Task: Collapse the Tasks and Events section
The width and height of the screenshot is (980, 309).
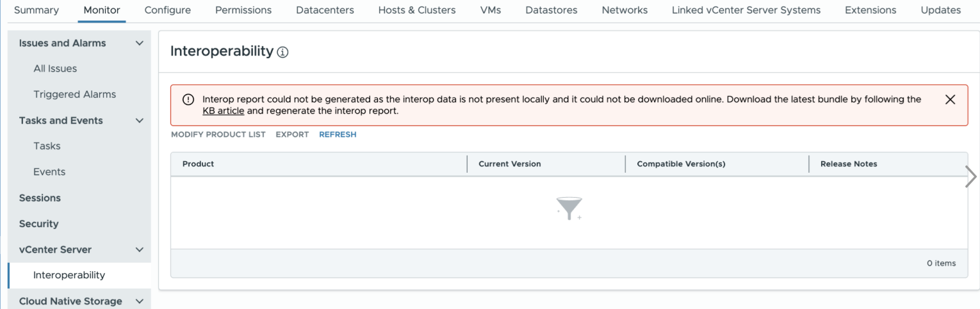Action: tap(140, 120)
